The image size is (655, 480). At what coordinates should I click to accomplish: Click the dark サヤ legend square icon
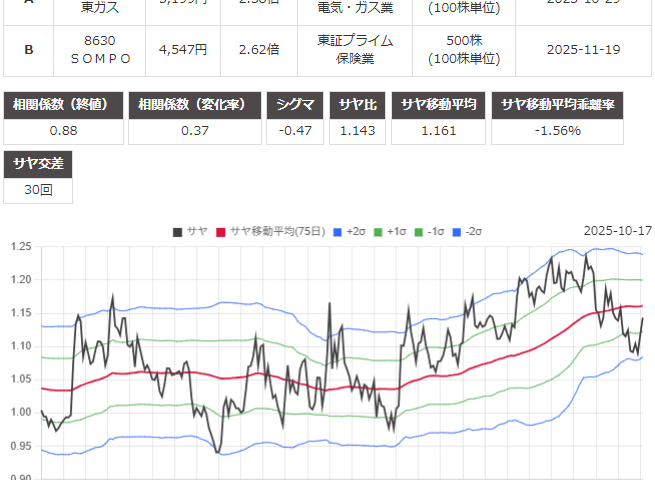coord(178,231)
